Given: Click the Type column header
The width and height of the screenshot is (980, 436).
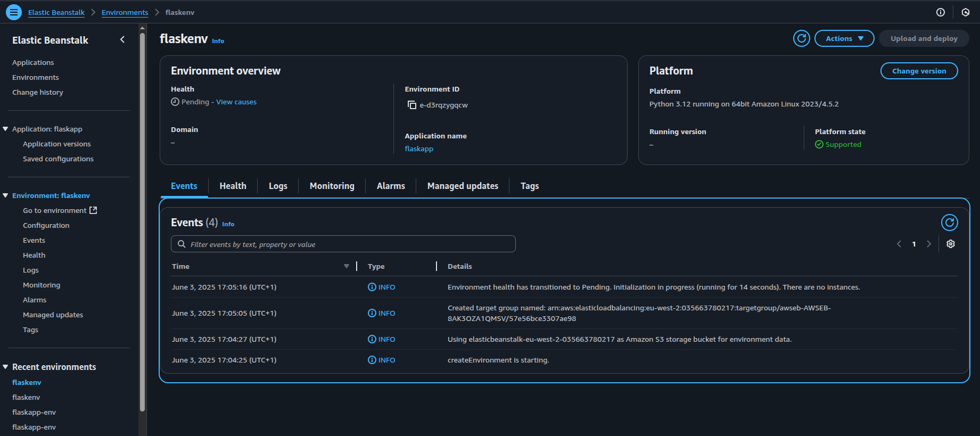Looking at the screenshot, I should 376,266.
